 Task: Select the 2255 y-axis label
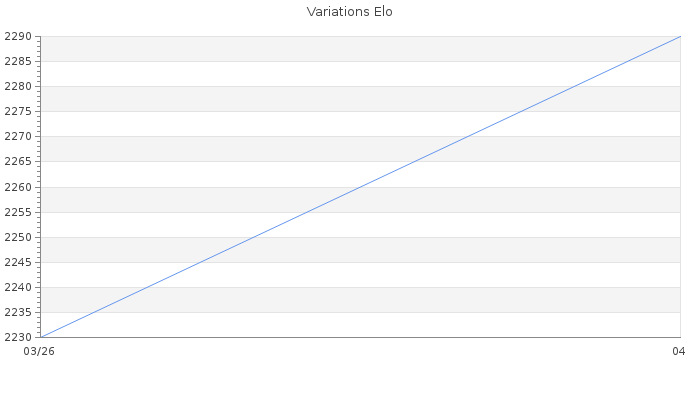(19, 212)
